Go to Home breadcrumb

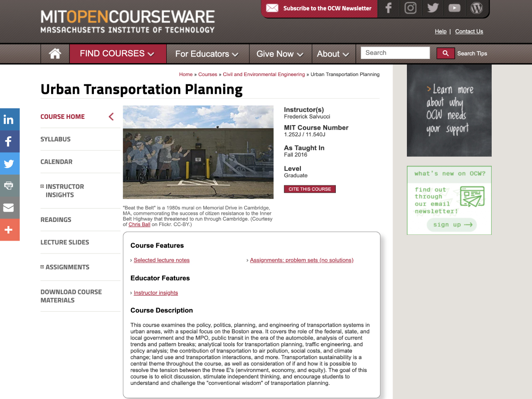[x=186, y=74]
